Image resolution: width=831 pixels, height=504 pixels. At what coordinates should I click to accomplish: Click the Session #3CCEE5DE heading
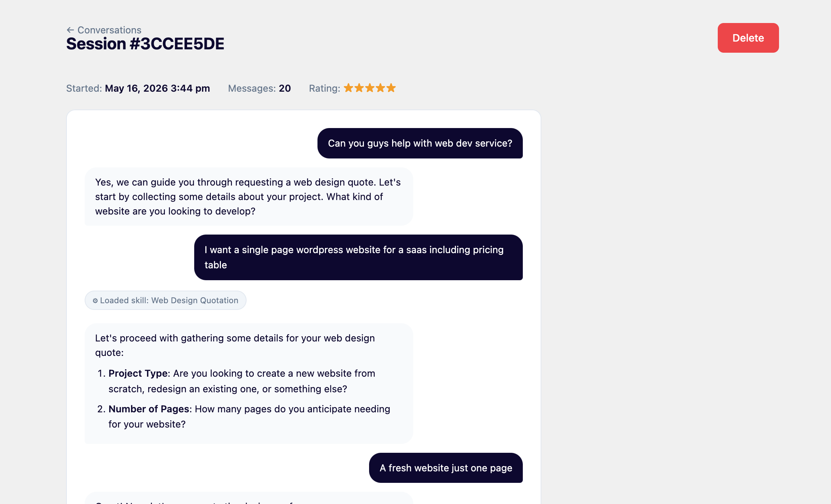point(145,44)
